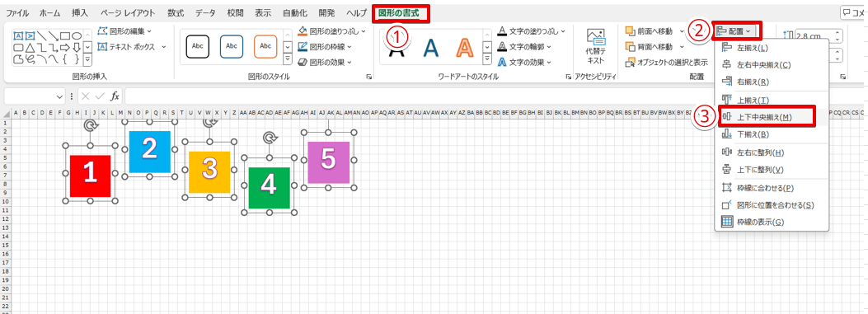Switch to the データ tab
Screen dimensions: 868x314
pyautogui.click(x=205, y=12)
